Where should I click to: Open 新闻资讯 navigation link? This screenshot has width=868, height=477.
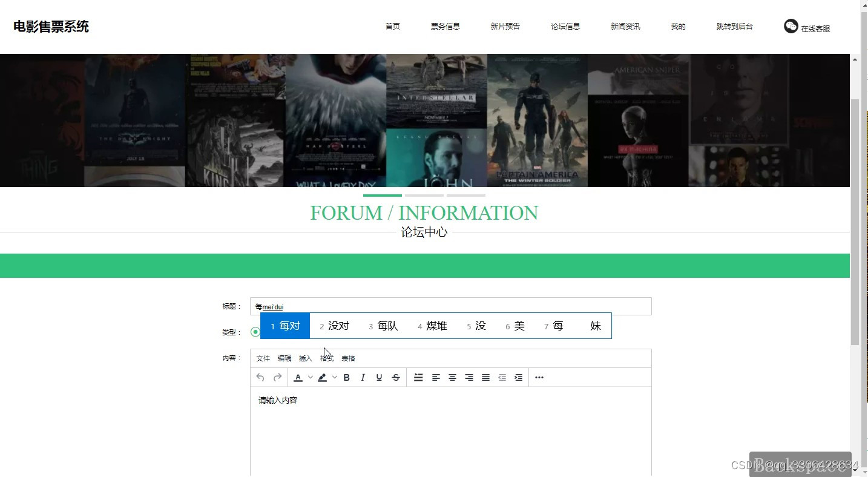[625, 27]
